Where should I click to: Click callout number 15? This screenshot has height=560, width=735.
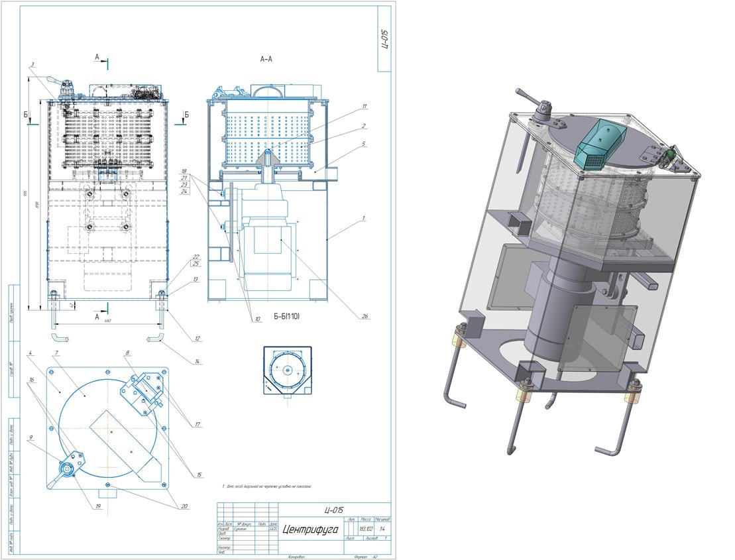pyautogui.click(x=199, y=475)
